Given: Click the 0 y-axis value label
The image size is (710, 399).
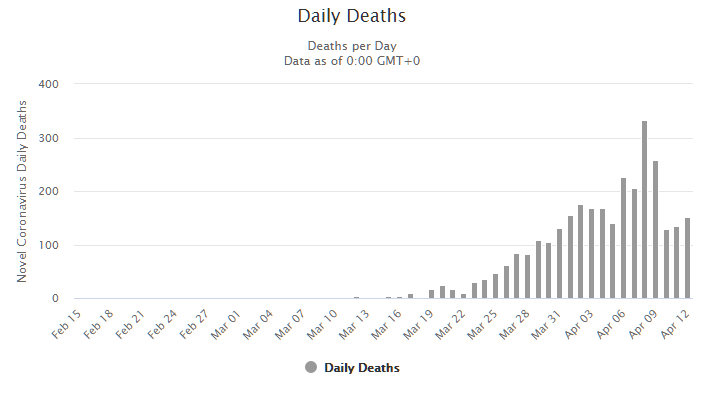Looking at the screenshot, I should coord(55,298).
